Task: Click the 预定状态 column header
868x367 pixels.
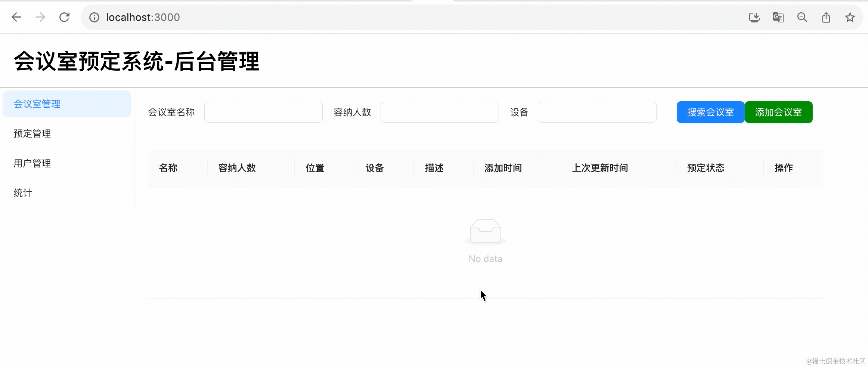Action: 706,168
